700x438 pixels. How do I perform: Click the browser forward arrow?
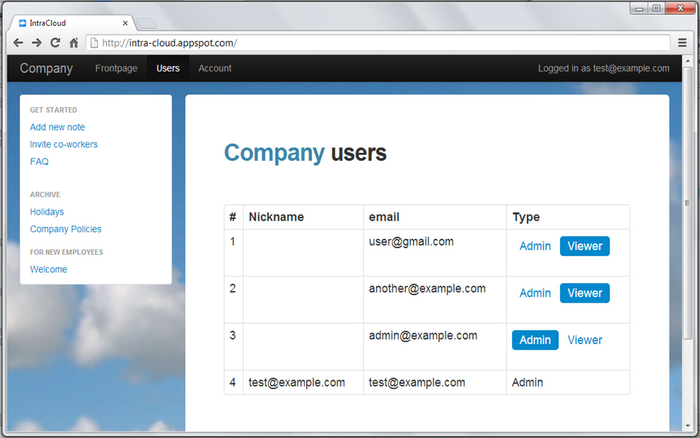click(36, 43)
